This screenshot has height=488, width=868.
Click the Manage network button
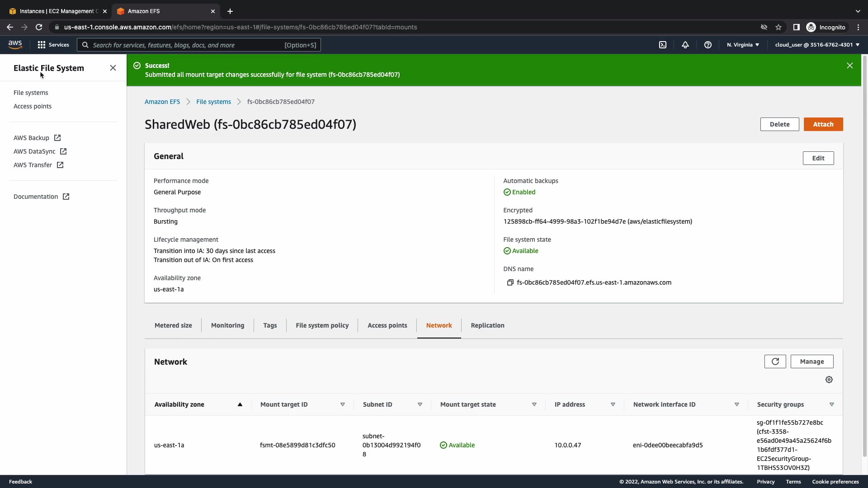pos(811,361)
